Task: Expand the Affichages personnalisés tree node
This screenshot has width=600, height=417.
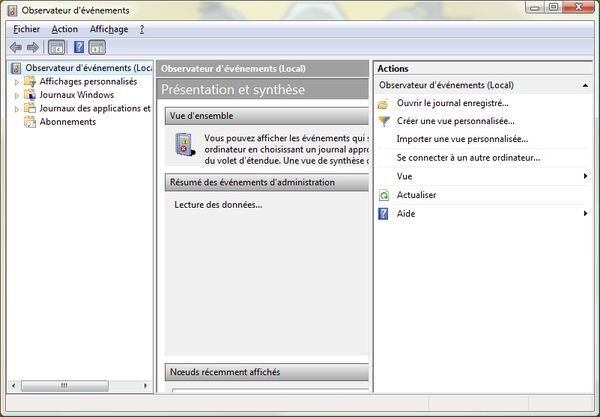Action: [x=17, y=82]
